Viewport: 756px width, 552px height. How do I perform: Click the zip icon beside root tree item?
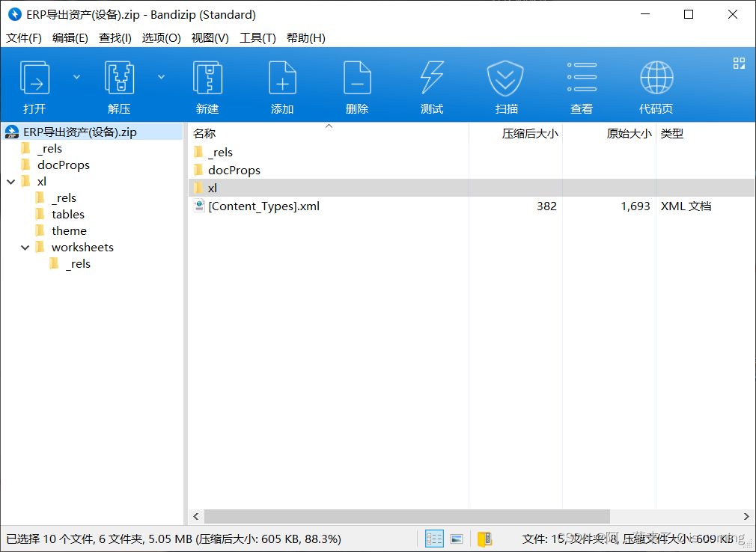pos(11,132)
